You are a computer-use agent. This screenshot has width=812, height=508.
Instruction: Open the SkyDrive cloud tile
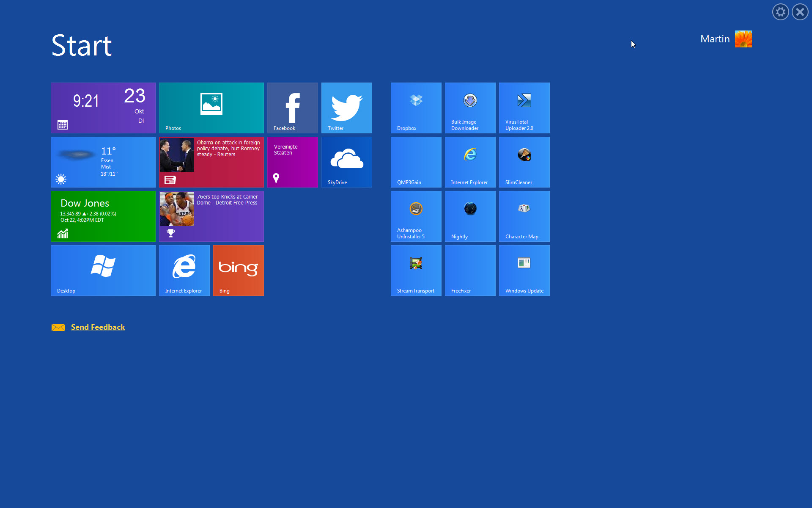(347, 162)
